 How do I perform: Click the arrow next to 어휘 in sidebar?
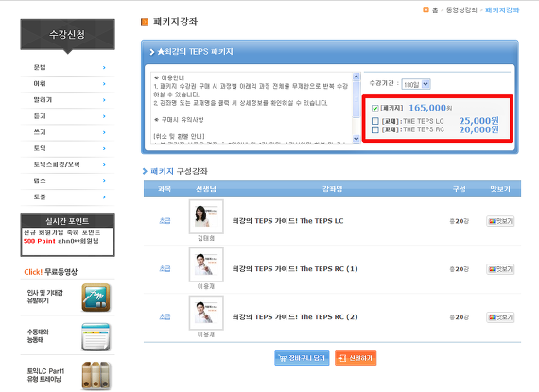[104, 84]
